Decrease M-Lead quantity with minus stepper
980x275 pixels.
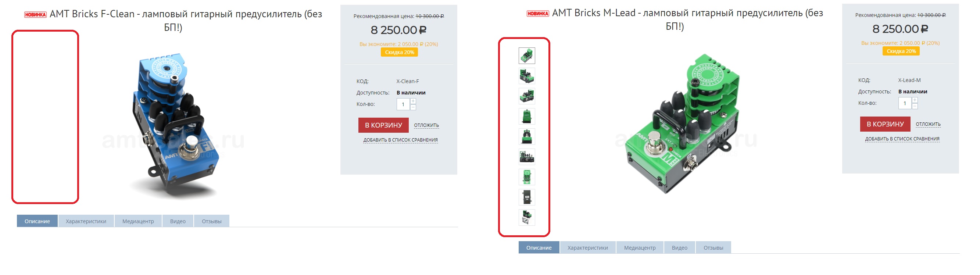[x=915, y=106]
